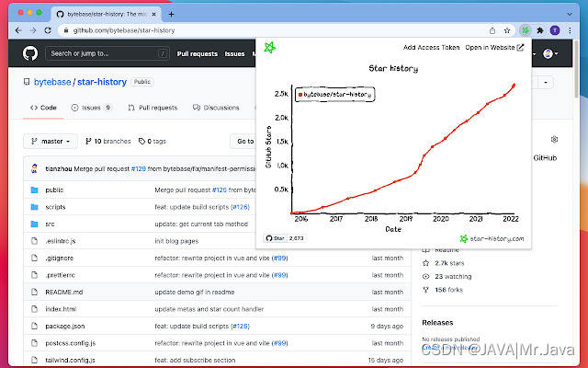Go forward in browser history
The image size is (588, 368).
[33, 30]
